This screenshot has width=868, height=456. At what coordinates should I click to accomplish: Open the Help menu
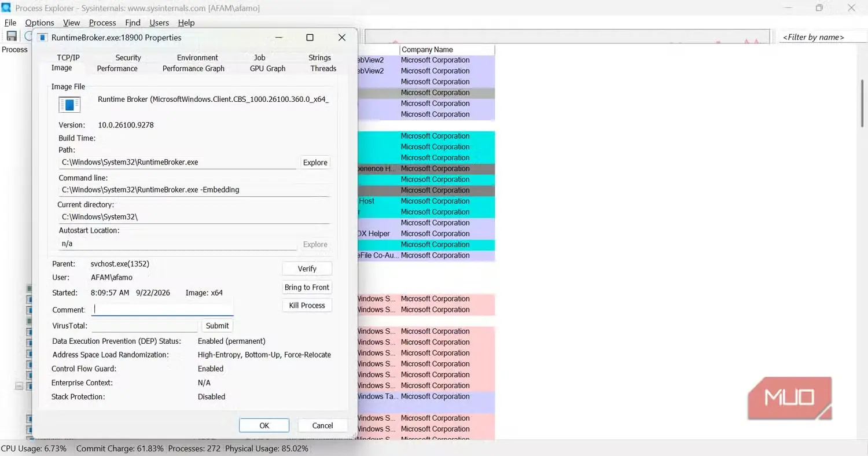186,23
